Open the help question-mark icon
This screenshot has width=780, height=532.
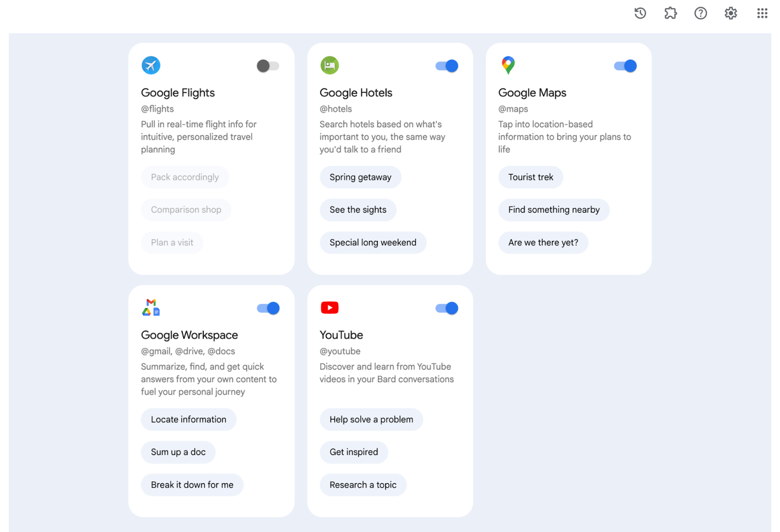(x=701, y=13)
